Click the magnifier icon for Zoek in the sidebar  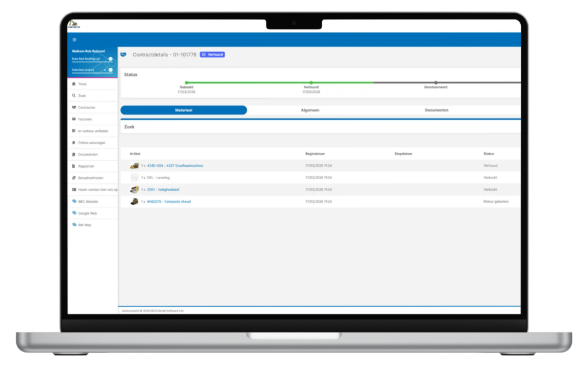coord(74,96)
